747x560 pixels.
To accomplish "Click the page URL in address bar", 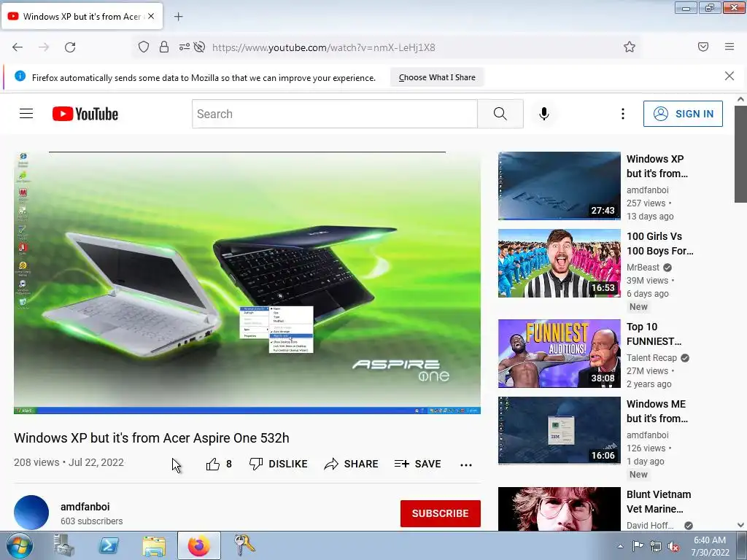I will click(323, 47).
